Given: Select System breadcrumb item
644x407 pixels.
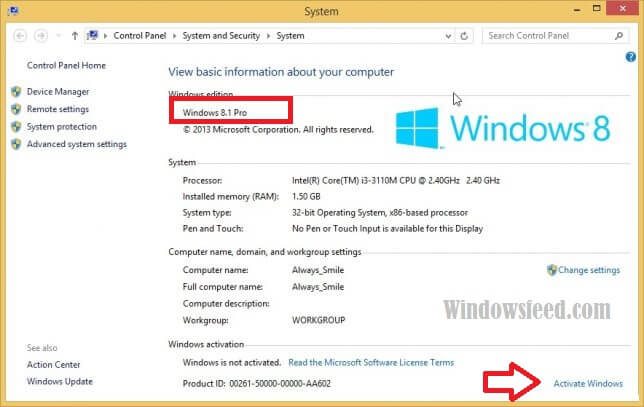Looking at the screenshot, I should pyautogui.click(x=290, y=36).
